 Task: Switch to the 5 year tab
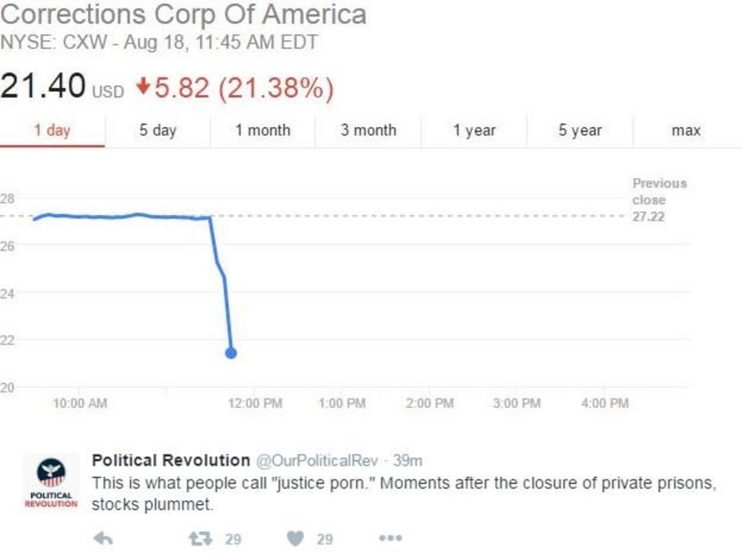pyautogui.click(x=580, y=131)
